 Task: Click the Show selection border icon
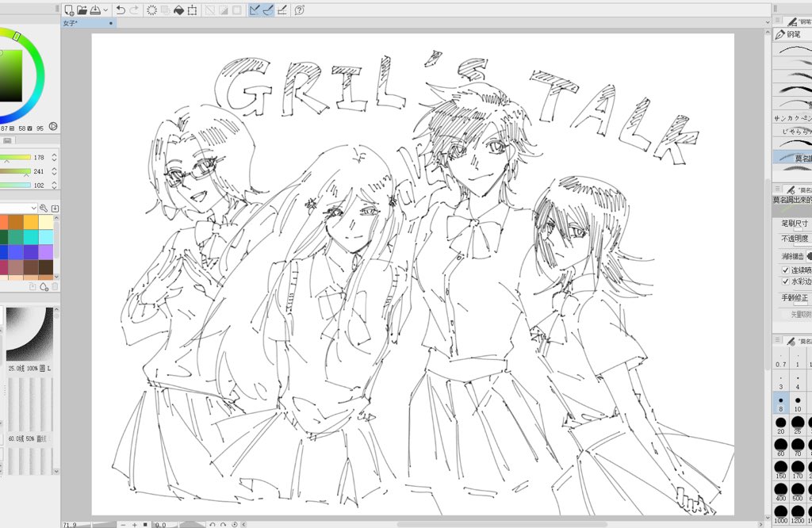pyautogui.click(x=236, y=10)
